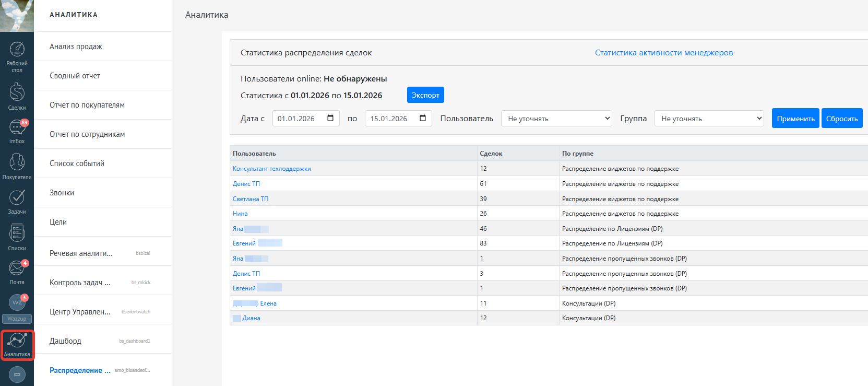Open calendar picker in Дата с field
Viewport: 868px width, 386px height.
(x=330, y=118)
